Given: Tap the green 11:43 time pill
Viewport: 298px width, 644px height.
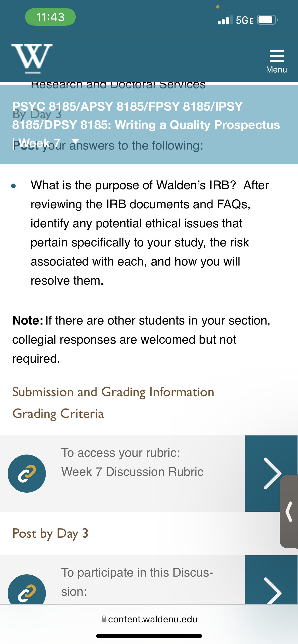Looking at the screenshot, I should pos(50,17).
